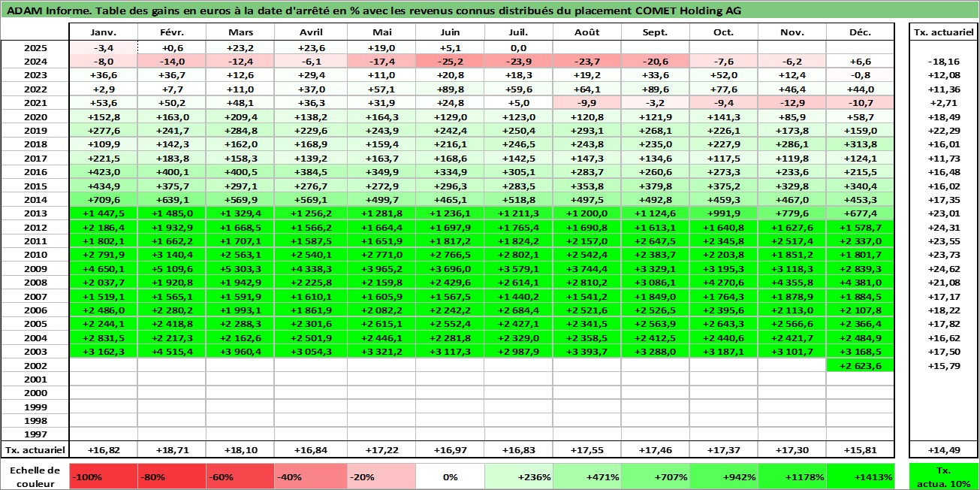The height and width of the screenshot is (490, 980).
Task: Select 2025 January cell -3,4
Action: (x=104, y=47)
